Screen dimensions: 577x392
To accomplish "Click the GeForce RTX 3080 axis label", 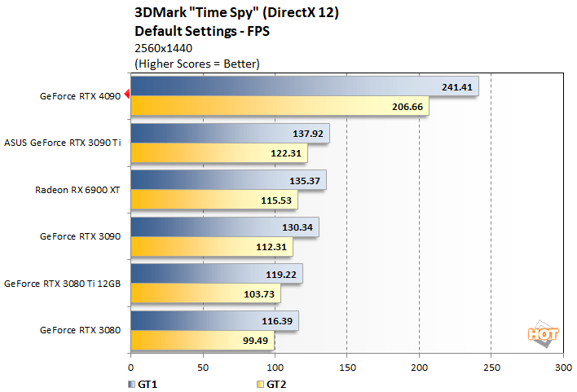I will click(x=80, y=330).
